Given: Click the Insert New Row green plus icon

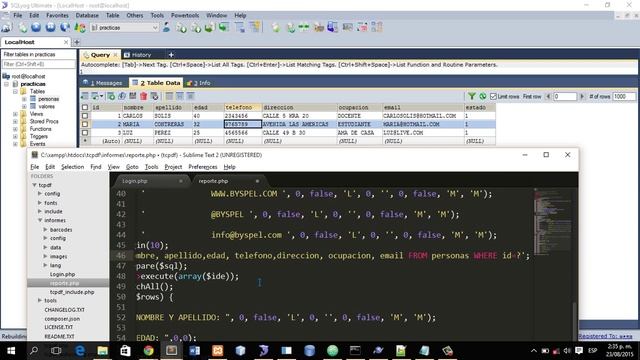Looking at the screenshot, I should [x=111, y=96].
